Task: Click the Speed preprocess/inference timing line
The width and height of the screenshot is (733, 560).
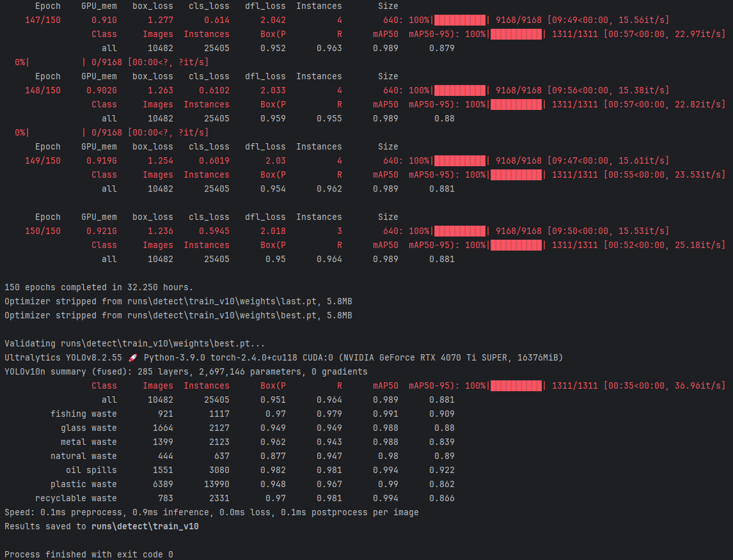Action: pos(211,512)
